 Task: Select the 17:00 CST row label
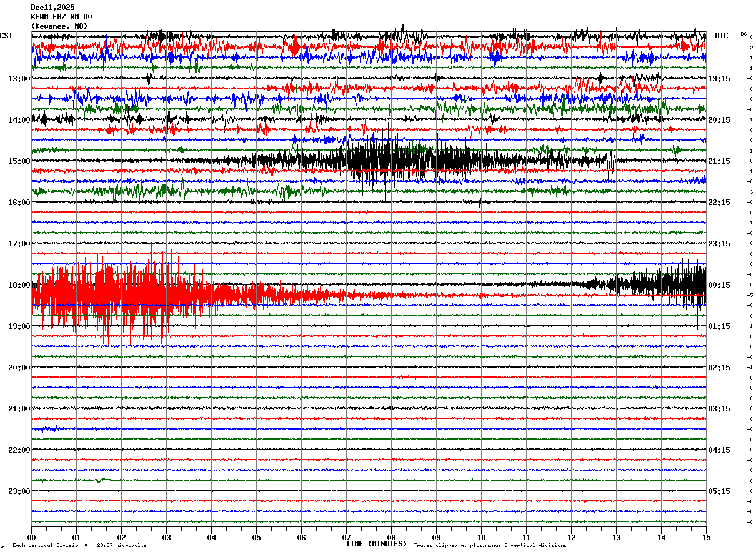[x=19, y=244]
